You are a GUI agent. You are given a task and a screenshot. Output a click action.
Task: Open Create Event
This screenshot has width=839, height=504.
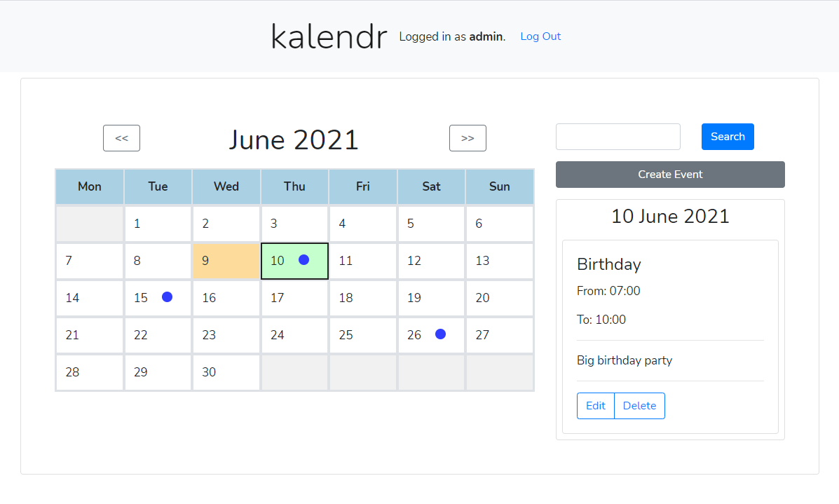tap(669, 174)
